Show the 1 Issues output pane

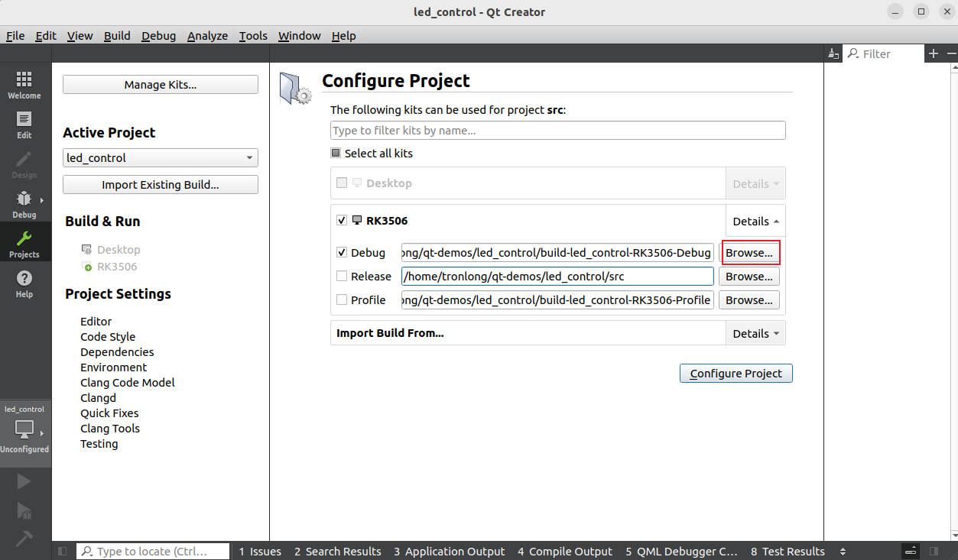click(260, 552)
